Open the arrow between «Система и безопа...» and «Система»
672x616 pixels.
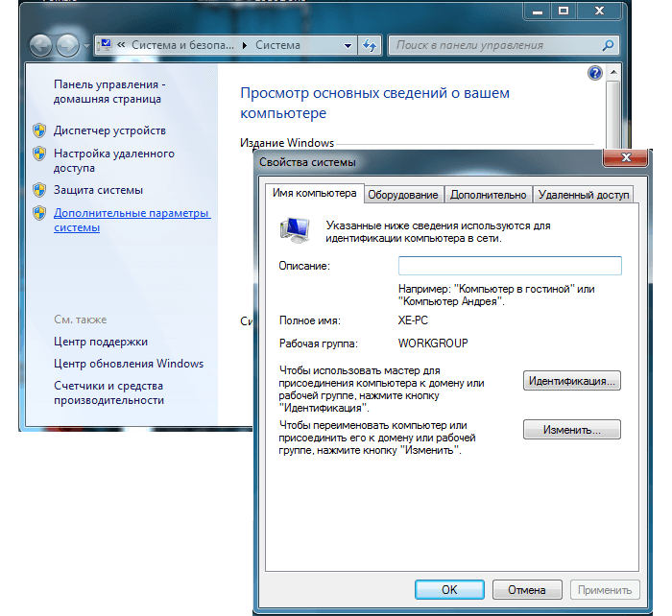(x=245, y=45)
